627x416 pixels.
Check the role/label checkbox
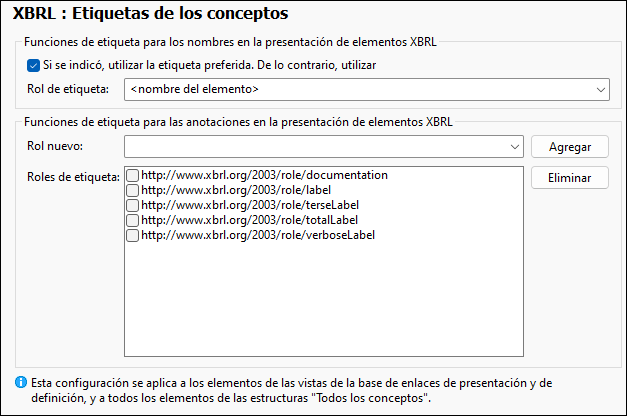(132, 190)
